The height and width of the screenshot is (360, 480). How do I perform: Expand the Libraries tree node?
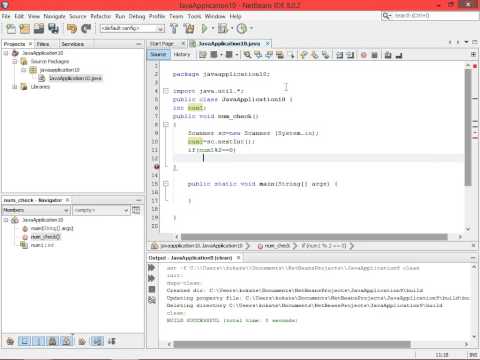point(15,87)
